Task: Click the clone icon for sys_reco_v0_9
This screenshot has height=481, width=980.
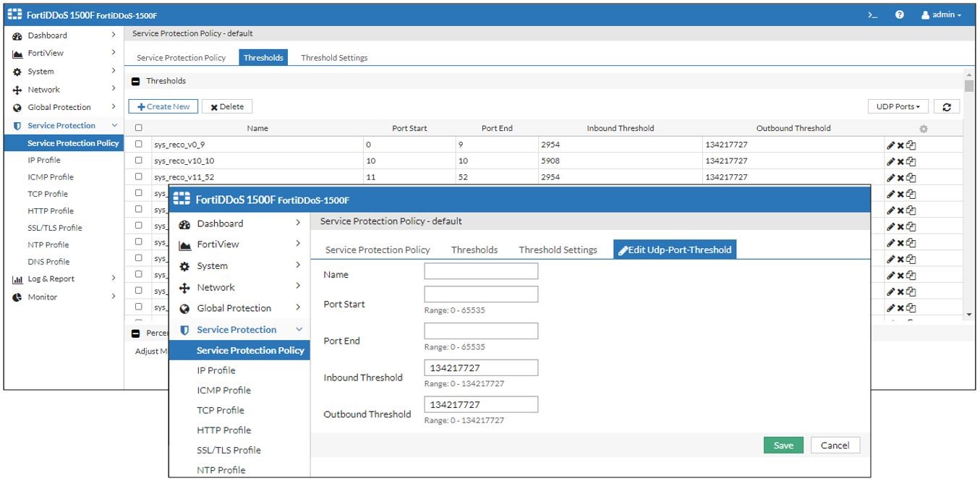Action: point(911,145)
